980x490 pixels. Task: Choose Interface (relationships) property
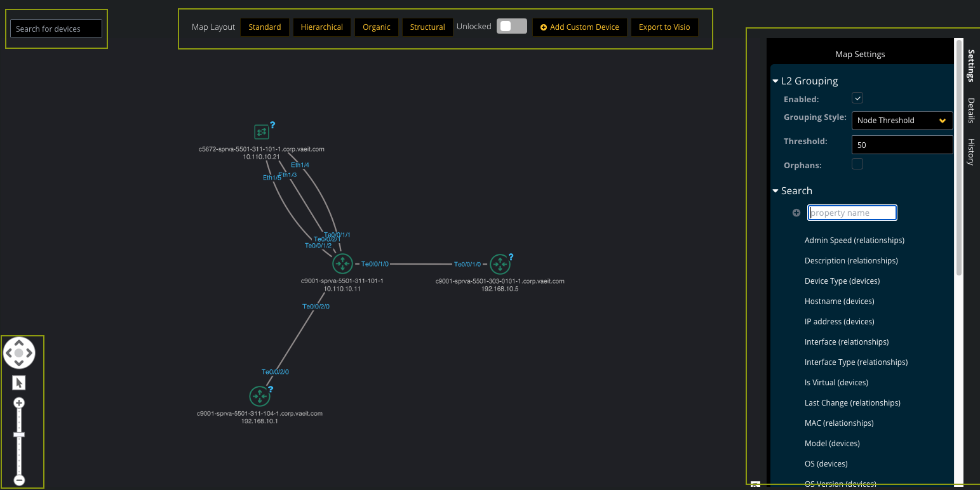847,342
